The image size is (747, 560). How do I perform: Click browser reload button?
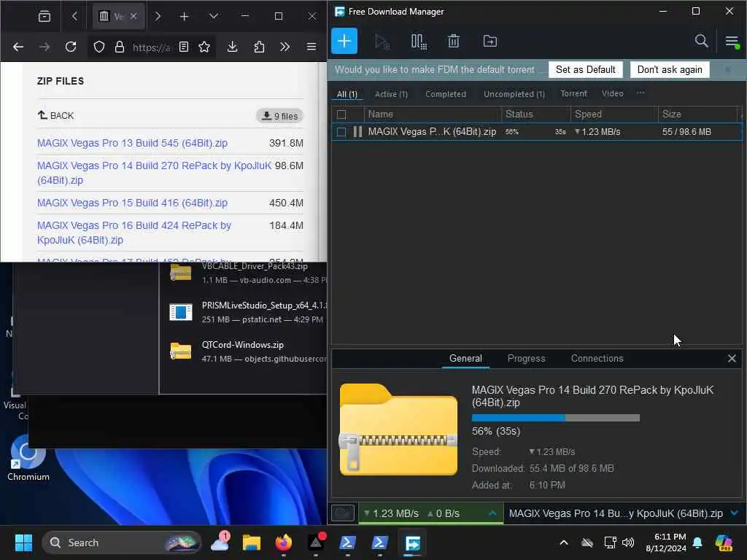pyautogui.click(x=71, y=47)
